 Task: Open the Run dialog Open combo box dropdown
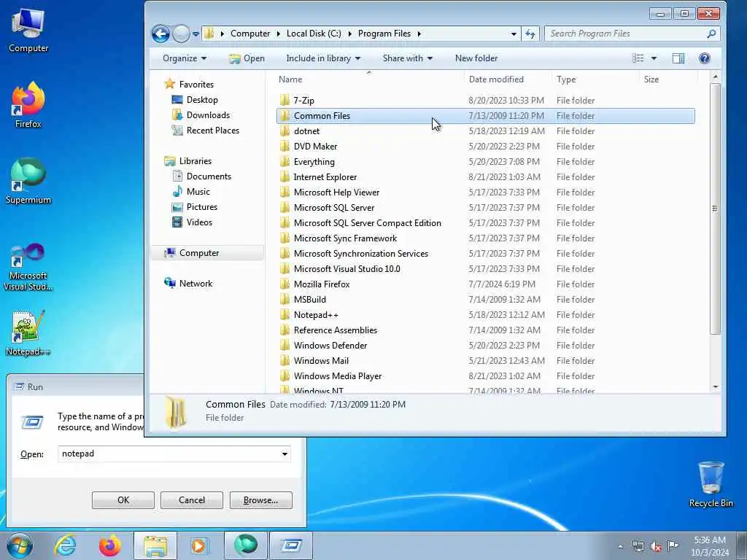pyautogui.click(x=285, y=454)
